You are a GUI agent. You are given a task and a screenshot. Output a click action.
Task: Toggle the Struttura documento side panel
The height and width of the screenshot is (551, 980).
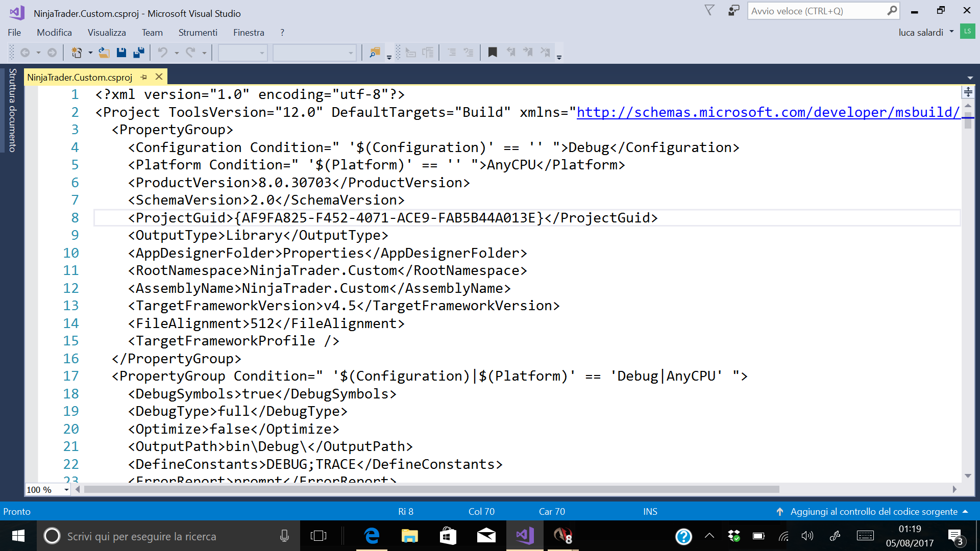point(12,110)
